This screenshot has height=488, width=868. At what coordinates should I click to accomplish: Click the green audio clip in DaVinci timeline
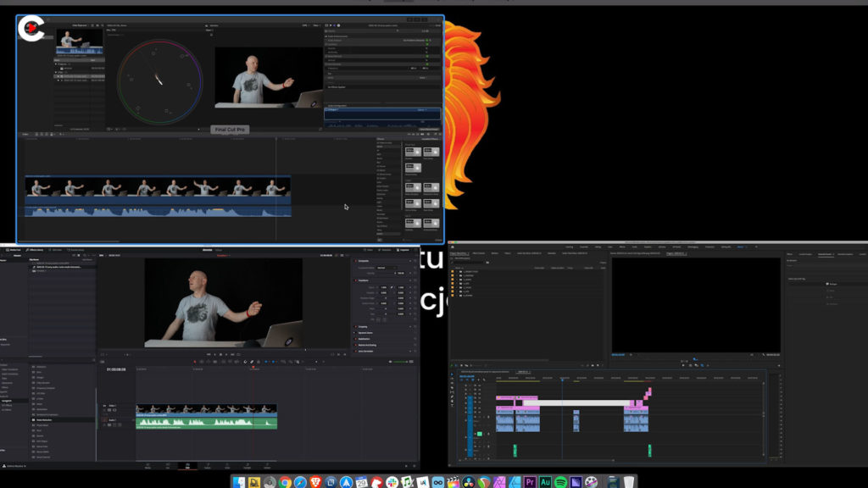[x=206, y=421]
